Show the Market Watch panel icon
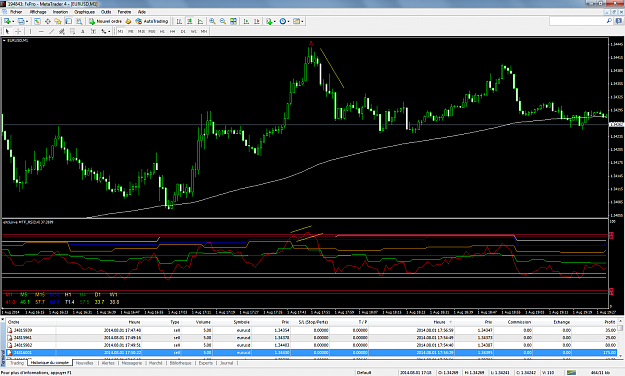Image resolution: width=625 pixels, height=376 pixels. [37, 21]
